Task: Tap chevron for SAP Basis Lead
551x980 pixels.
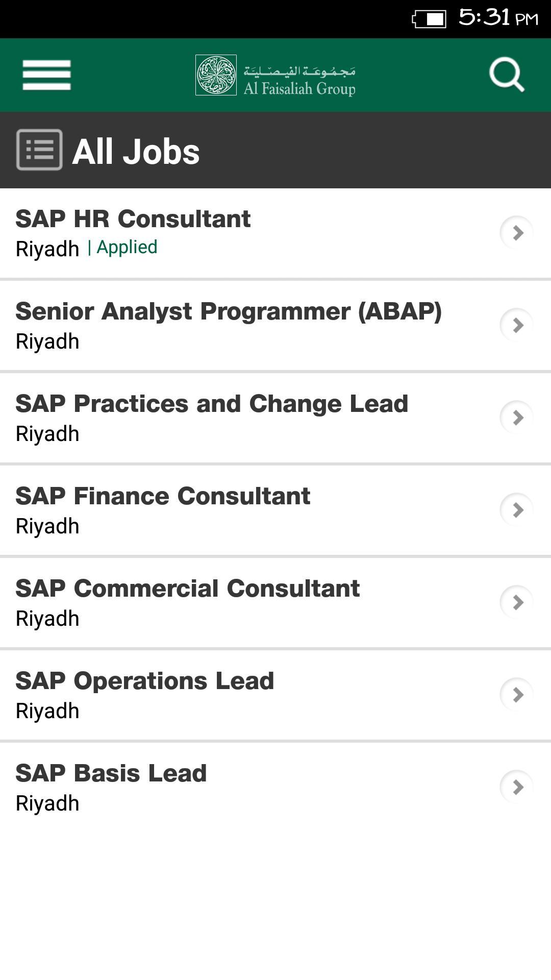Action: point(517,787)
